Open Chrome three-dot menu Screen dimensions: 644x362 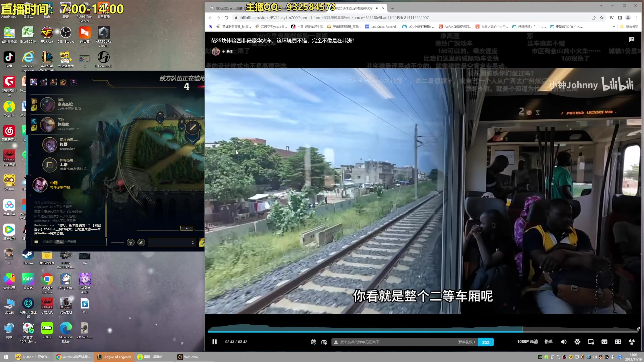[x=636, y=18]
